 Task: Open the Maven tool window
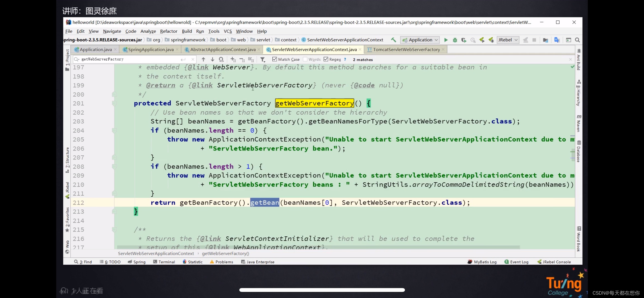point(579,123)
